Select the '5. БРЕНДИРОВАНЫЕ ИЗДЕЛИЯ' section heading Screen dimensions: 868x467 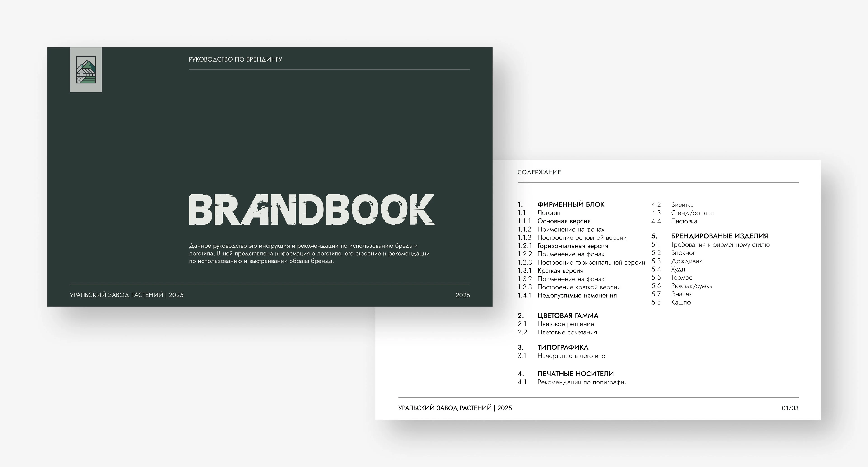710,236
